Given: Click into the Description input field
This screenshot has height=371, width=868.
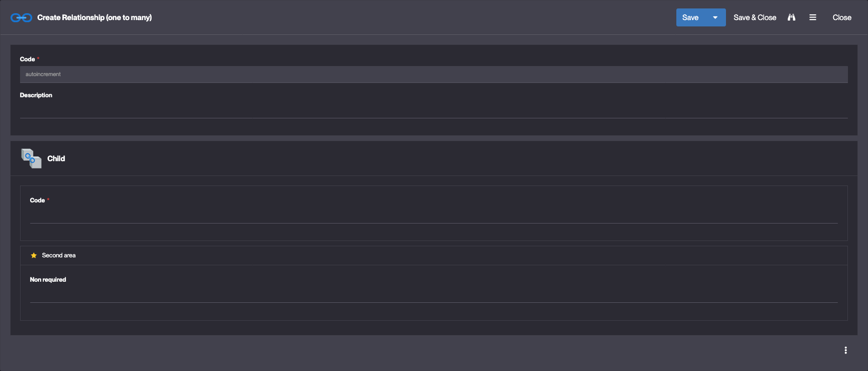Looking at the screenshot, I should coord(433,110).
